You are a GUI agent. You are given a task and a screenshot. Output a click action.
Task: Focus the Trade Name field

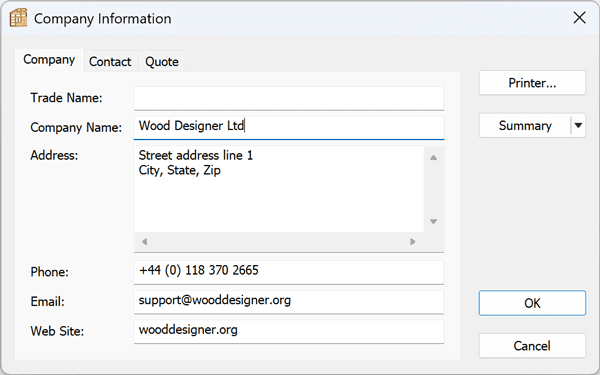tap(289, 98)
